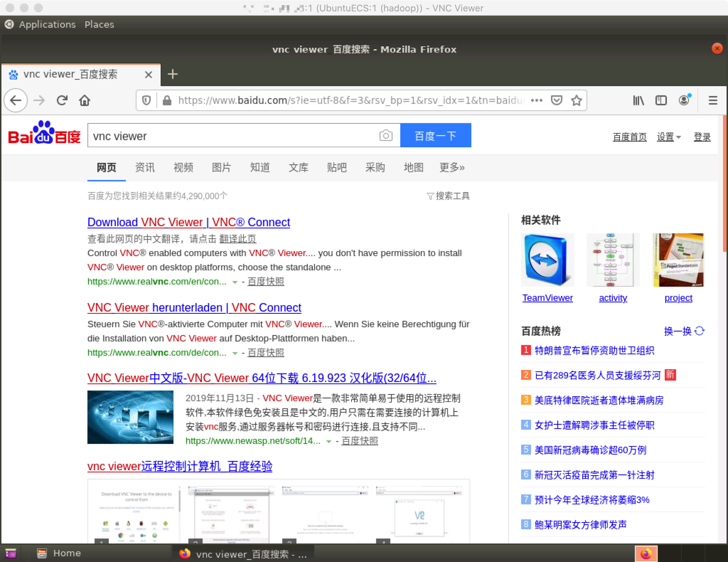
Task: Switch to the 图片 tab
Action: click(x=221, y=167)
